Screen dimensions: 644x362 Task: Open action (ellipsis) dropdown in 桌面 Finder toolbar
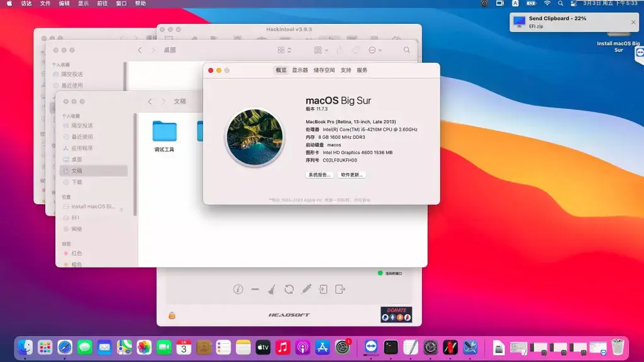click(375, 50)
